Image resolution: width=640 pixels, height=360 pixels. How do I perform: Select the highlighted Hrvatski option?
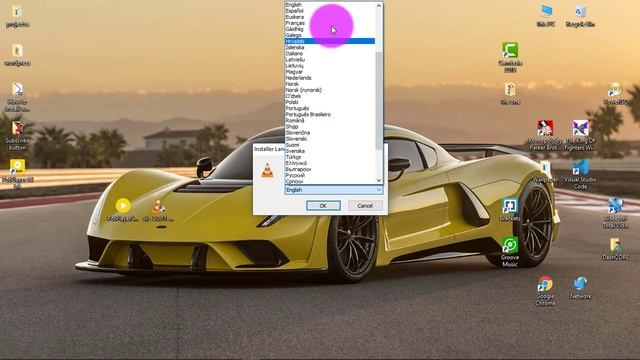pyautogui.click(x=330, y=41)
